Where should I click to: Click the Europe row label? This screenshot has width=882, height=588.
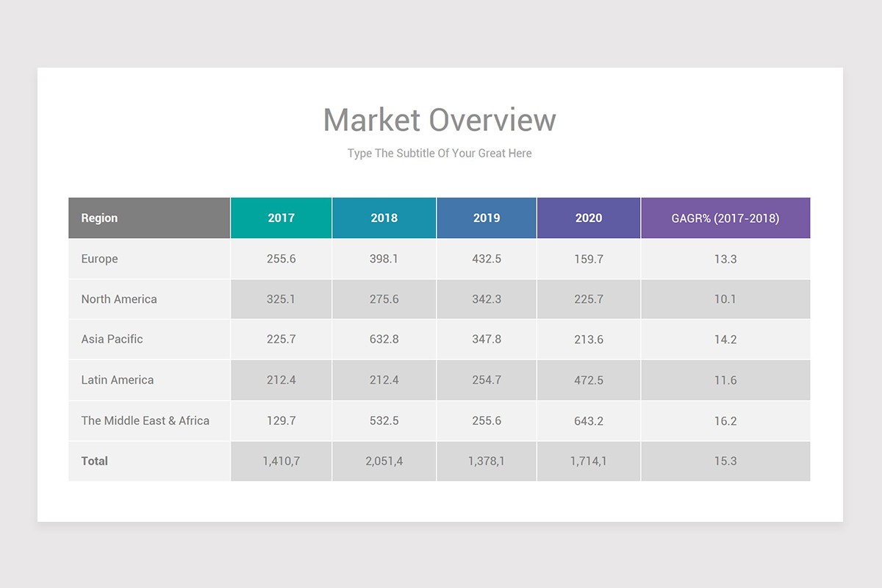[x=99, y=259]
